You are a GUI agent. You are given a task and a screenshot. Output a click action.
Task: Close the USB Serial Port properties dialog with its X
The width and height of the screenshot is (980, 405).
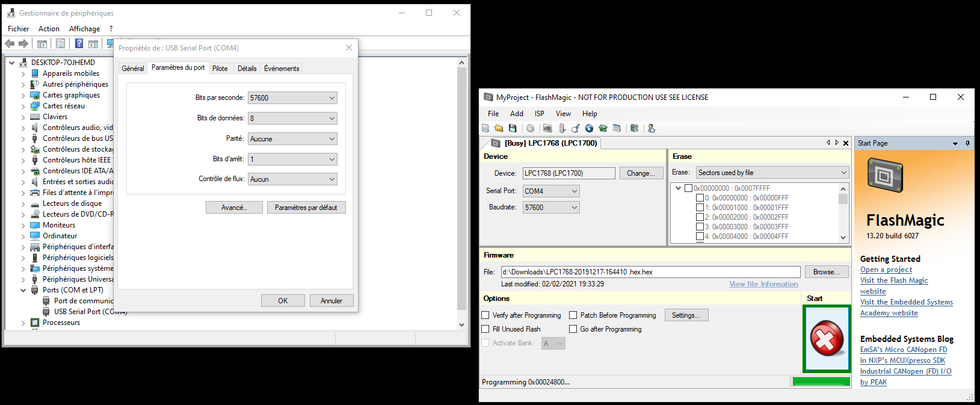349,48
